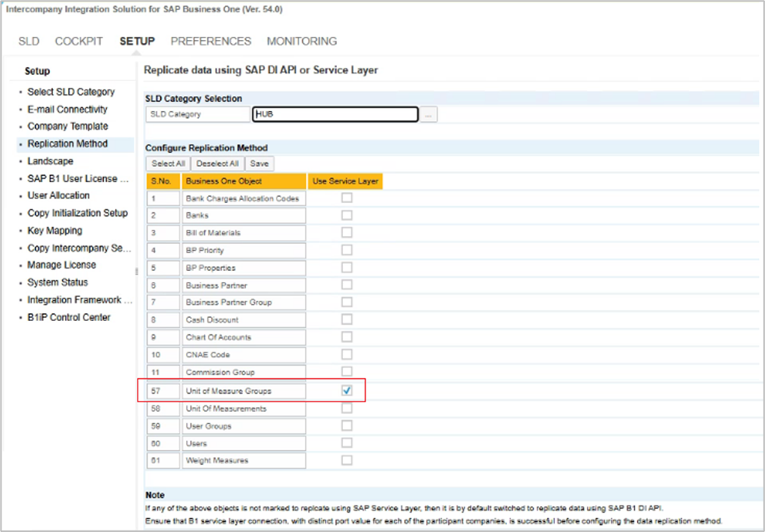
Task: Enable Service Layer for Chart Of Accounts
Action: pyautogui.click(x=347, y=337)
